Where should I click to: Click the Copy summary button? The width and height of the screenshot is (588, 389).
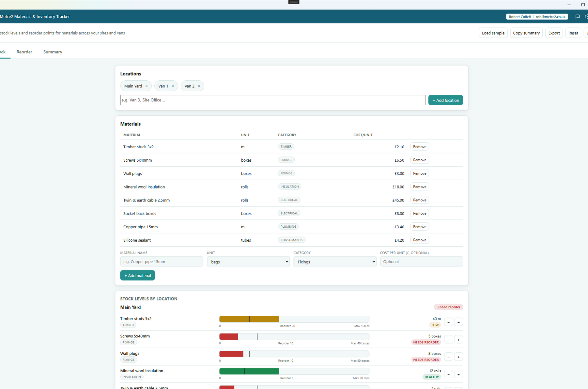(526, 33)
